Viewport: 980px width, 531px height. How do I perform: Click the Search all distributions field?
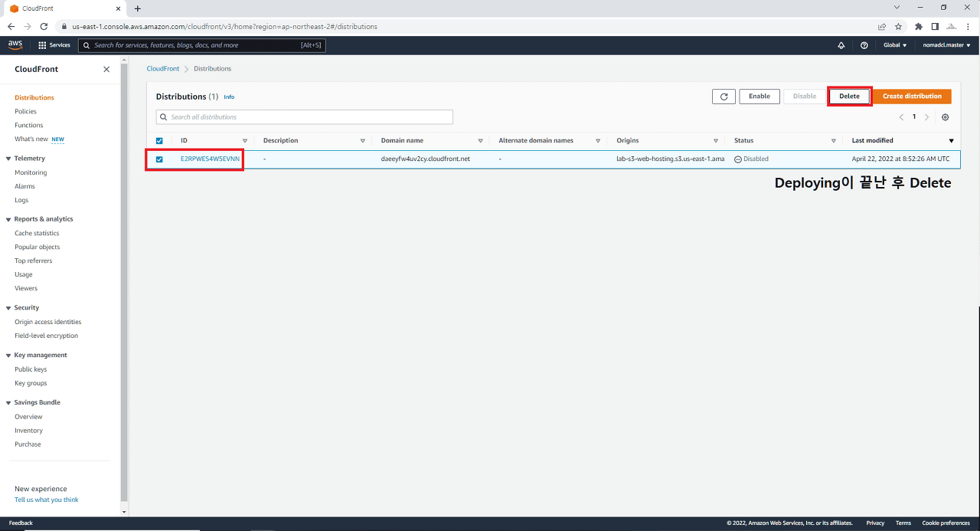[x=305, y=117]
